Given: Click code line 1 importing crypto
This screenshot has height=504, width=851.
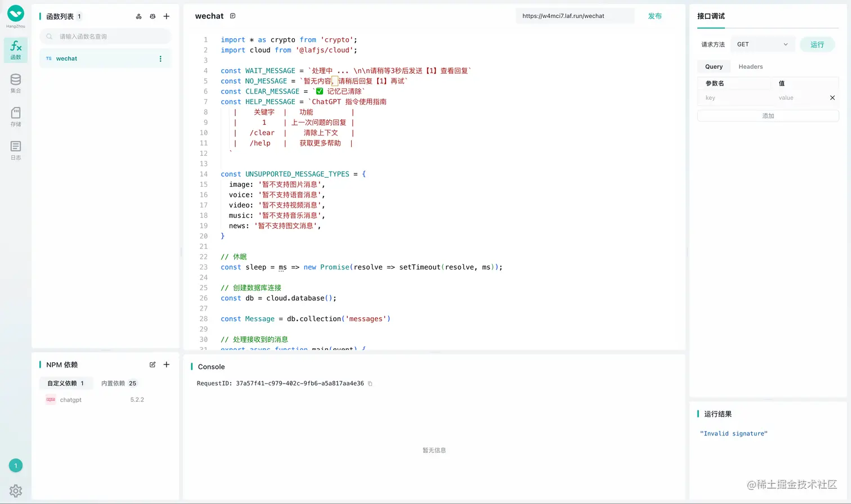Looking at the screenshot, I should coord(289,40).
